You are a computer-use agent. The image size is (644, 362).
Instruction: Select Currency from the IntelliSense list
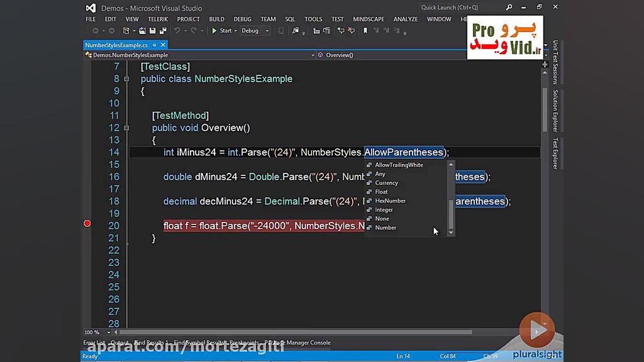click(386, 183)
